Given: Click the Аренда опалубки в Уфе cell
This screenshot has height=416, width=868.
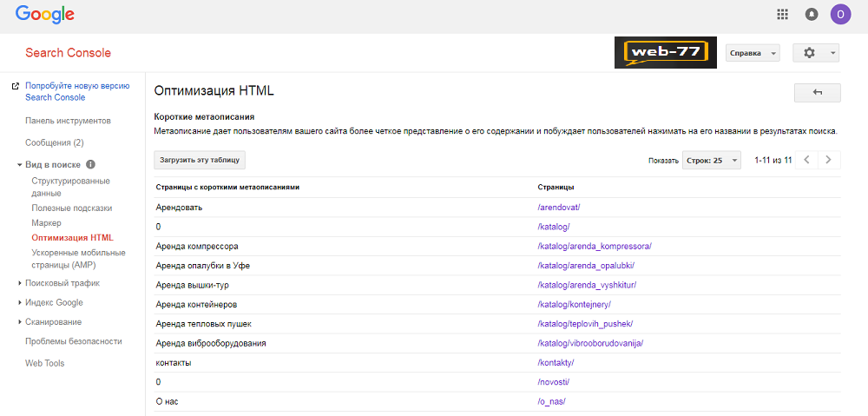Looking at the screenshot, I should 202,266.
